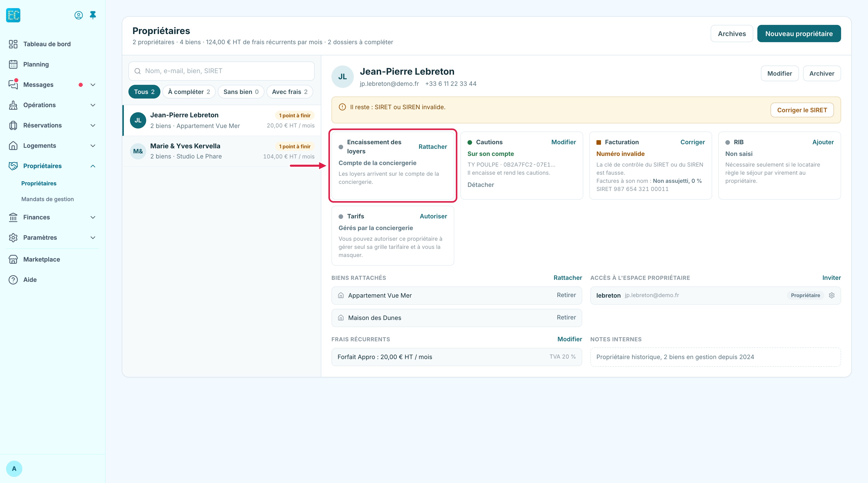Image resolution: width=868 pixels, height=483 pixels.
Task: Open the user account icon
Action: point(78,15)
